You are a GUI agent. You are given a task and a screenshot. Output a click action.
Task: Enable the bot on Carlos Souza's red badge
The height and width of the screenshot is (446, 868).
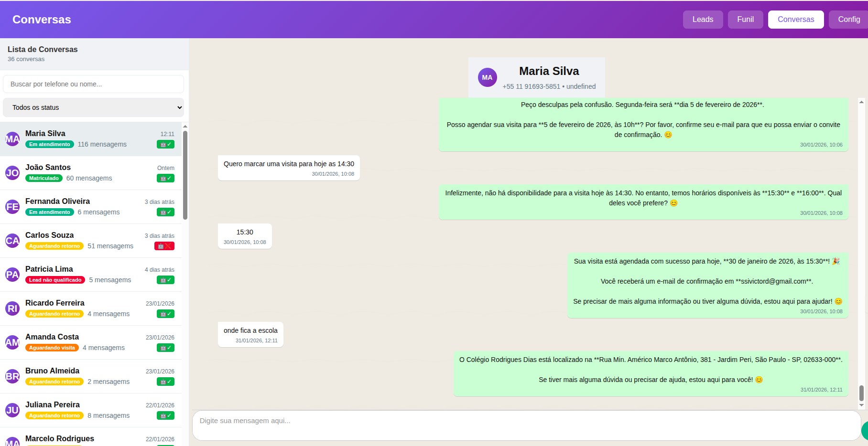click(164, 246)
